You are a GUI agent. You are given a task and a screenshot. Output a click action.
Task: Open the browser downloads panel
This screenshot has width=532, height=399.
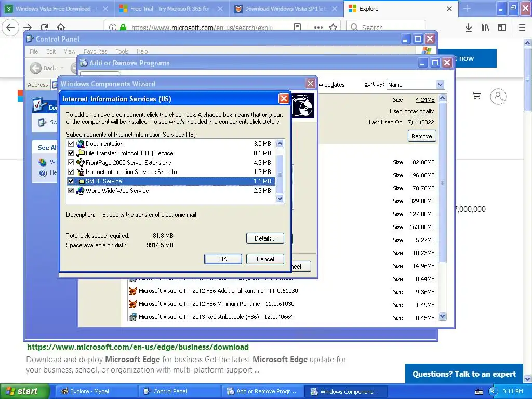pyautogui.click(x=469, y=28)
